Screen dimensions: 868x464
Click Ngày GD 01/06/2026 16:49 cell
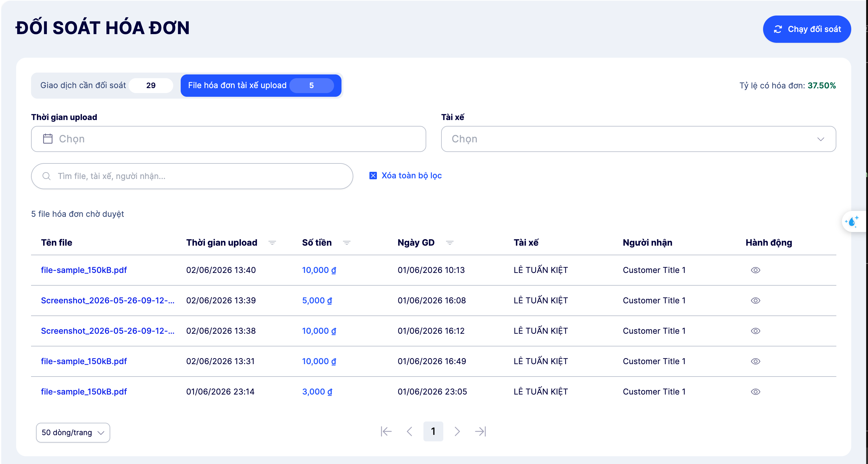pyautogui.click(x=432, y=361)
